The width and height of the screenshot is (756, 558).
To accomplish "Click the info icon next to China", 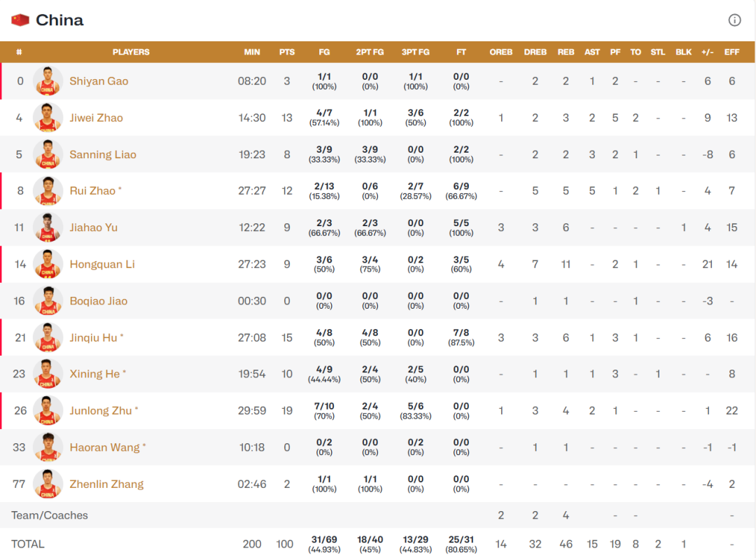I will click(x=734, y=20).
